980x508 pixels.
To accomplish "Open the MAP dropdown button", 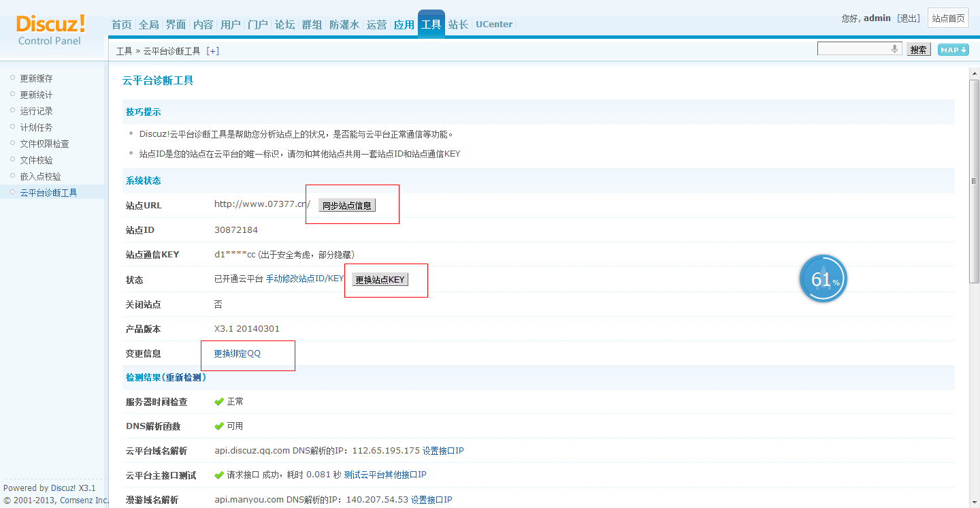I will pyautogui.click(x=953, y=50).
